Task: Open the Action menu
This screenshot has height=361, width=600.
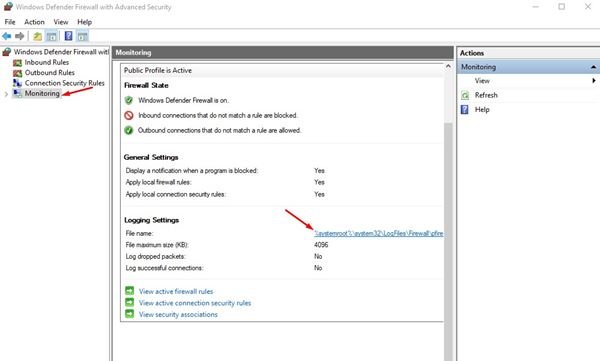Action: pyautogui.click(x=34, y=22)
